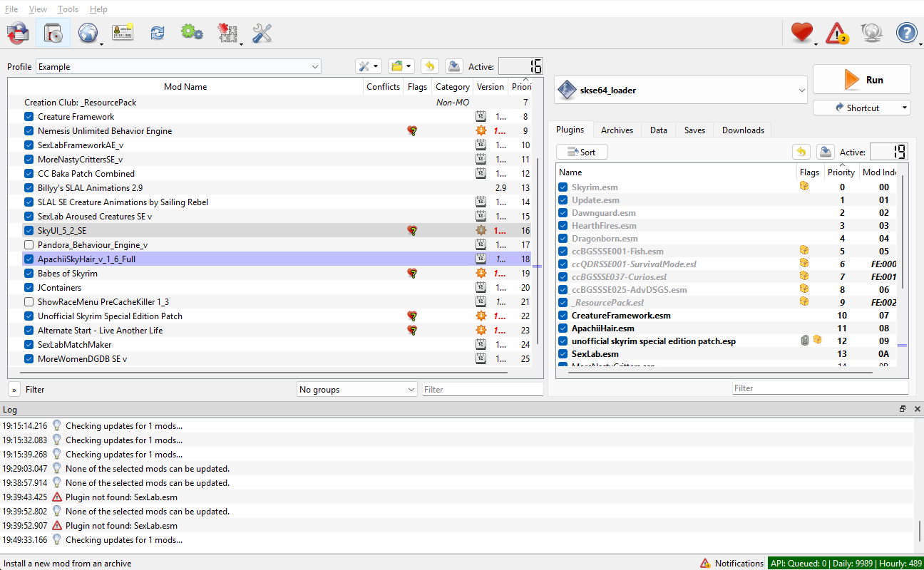This screenshot has width=924, height=570.
Task: Open Nexus globe icon in toolbar
Action: (88, 33)
